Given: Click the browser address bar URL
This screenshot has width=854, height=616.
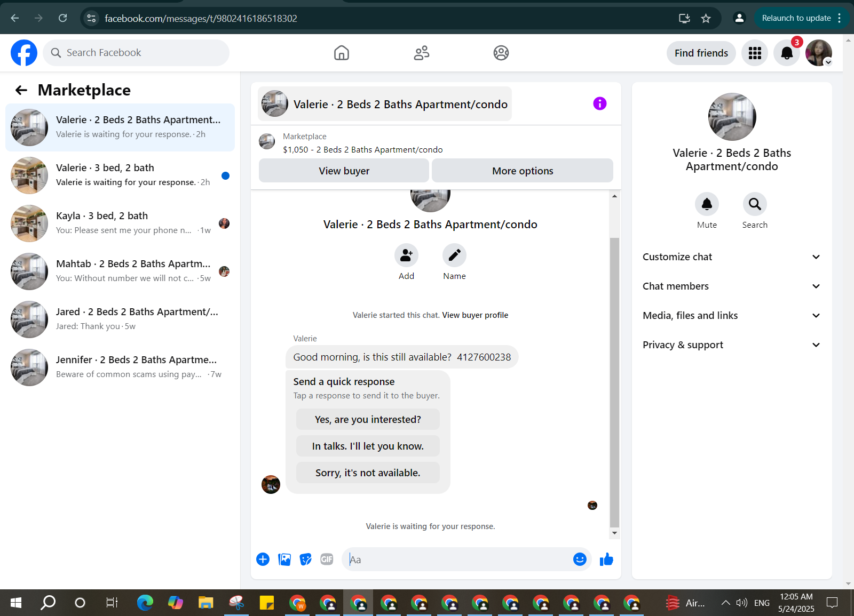Looking at the screenshot, I should click(x=201, y=18).
